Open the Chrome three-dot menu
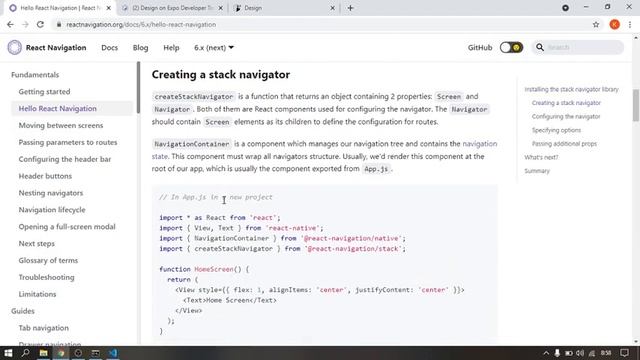The width and height of the screenshot is (640, 360). pos(630,24)
